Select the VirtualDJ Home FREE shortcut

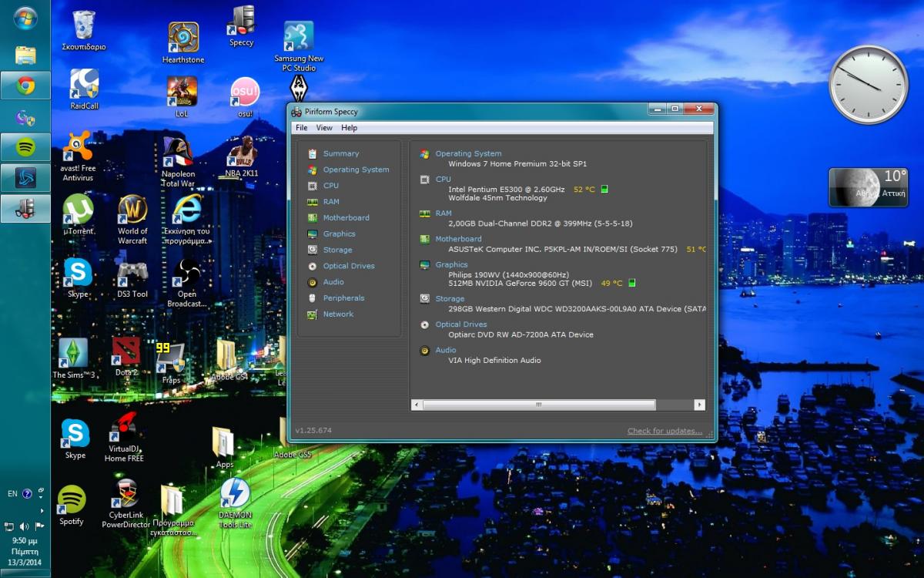tap(125, 437)
